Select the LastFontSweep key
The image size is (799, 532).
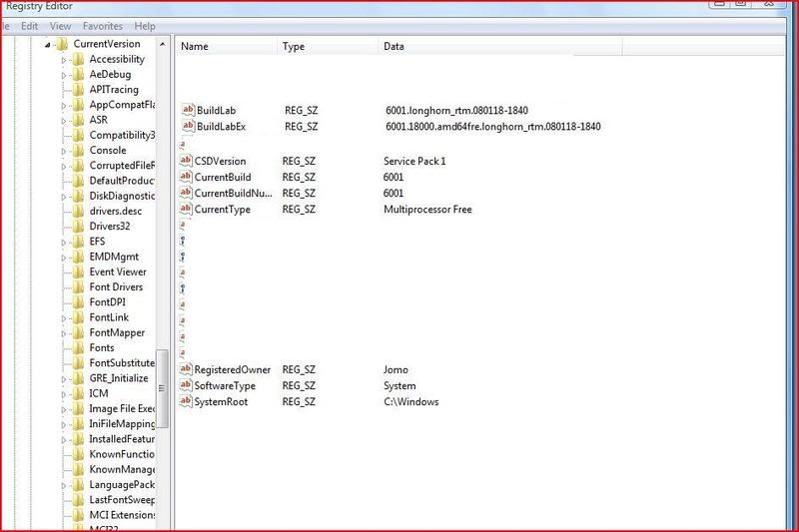tap(122, 500)
